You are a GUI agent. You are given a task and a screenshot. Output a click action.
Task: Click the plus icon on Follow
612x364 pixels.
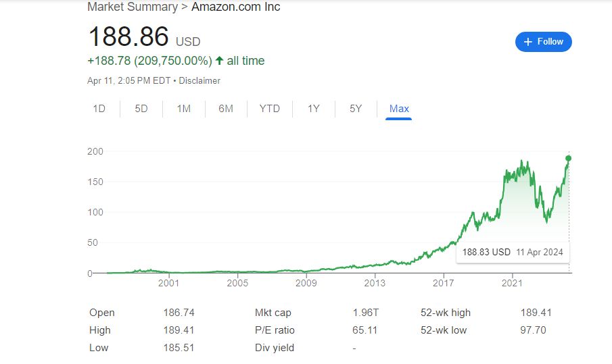[x=527, y=42]
